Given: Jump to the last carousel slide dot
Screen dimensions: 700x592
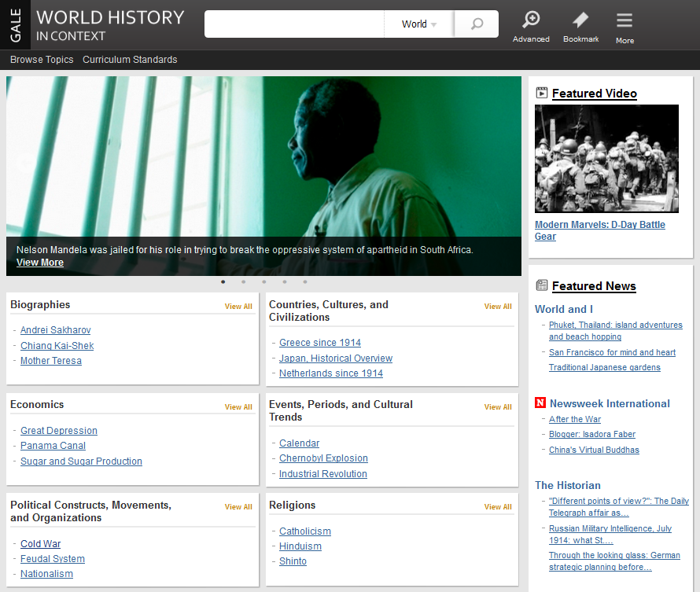Looking at the screenshot, I should tap(305, 281).
